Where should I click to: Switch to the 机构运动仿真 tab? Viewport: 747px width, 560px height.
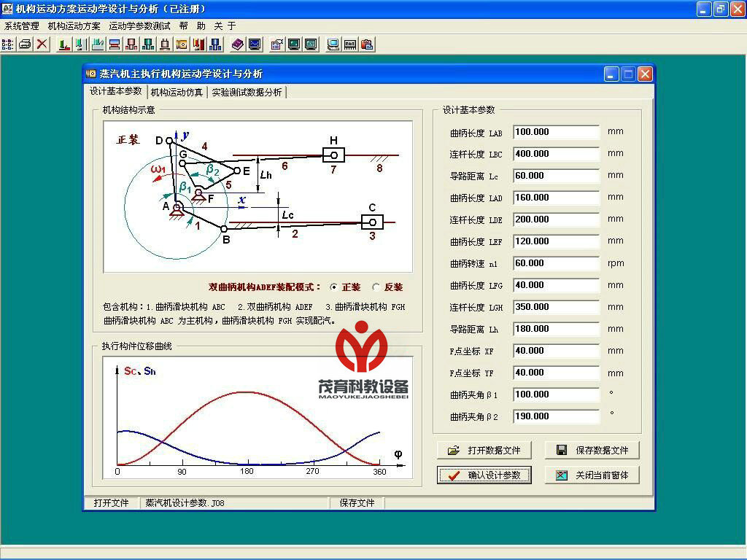tap(177, 93)
